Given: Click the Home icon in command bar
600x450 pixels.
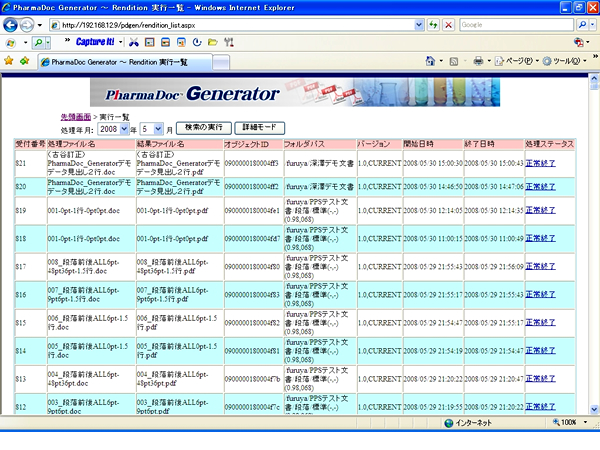Looking at the screenshot, I should (x=430, y=61).
